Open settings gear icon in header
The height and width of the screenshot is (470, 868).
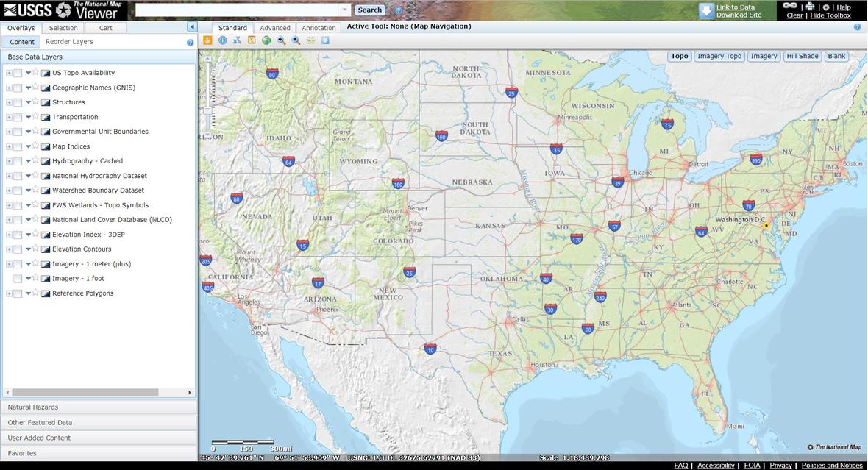[x=825, y=7]
